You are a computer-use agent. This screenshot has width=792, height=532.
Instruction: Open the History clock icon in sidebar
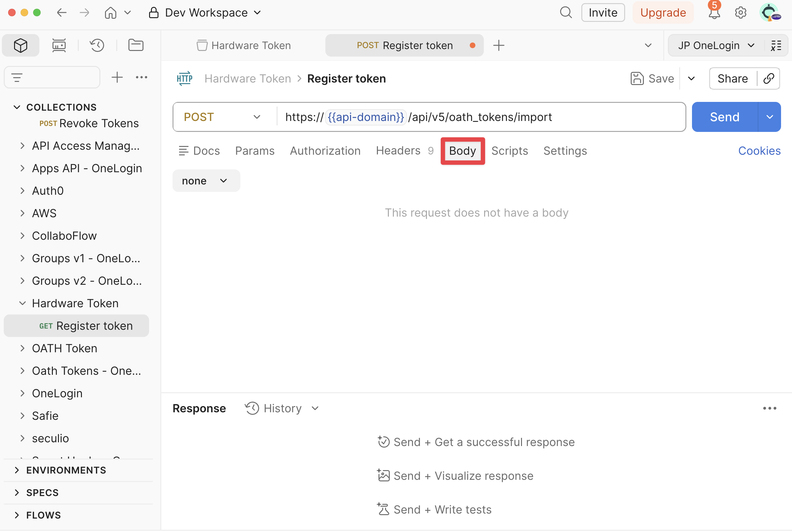[97, 45]
